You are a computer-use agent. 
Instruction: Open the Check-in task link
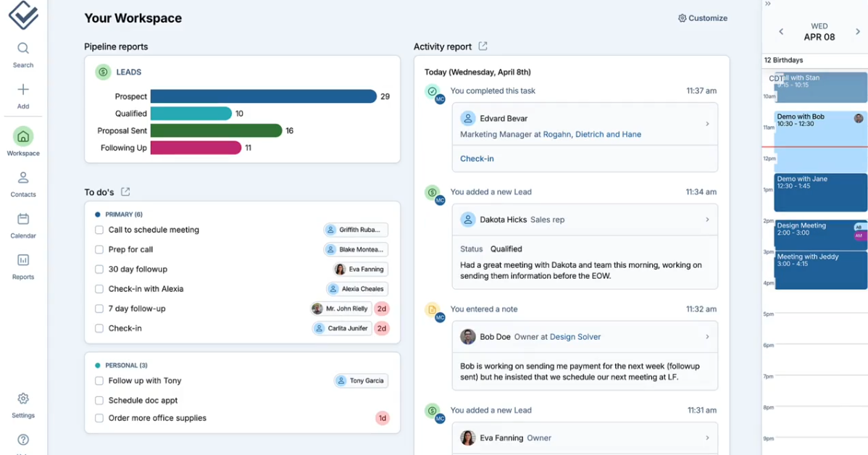click(x=477, y=159)
